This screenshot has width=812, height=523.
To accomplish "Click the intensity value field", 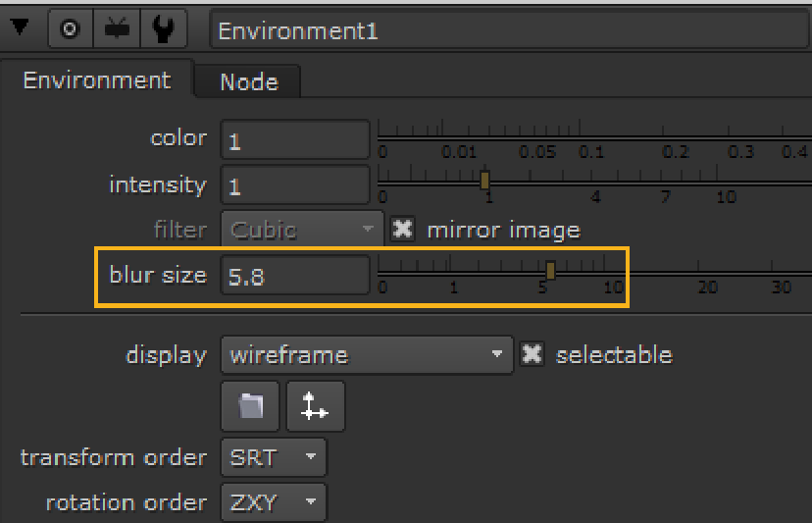I will pos(294,185).
